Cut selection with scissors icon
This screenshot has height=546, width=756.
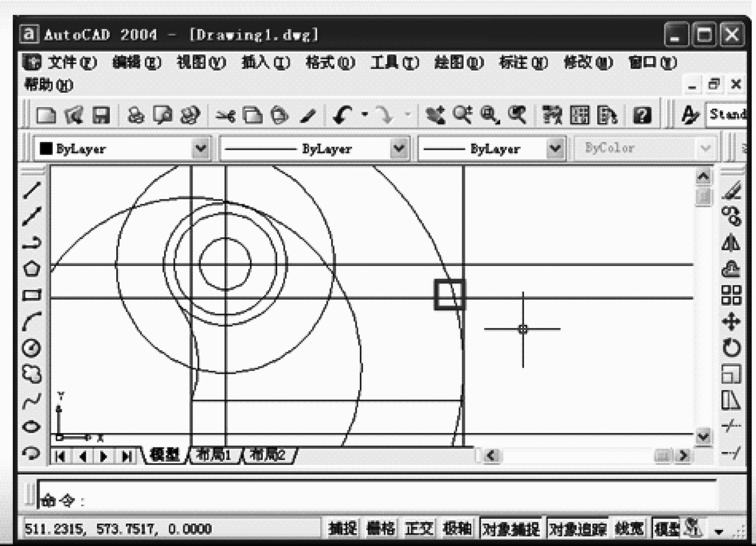(226, 115)
